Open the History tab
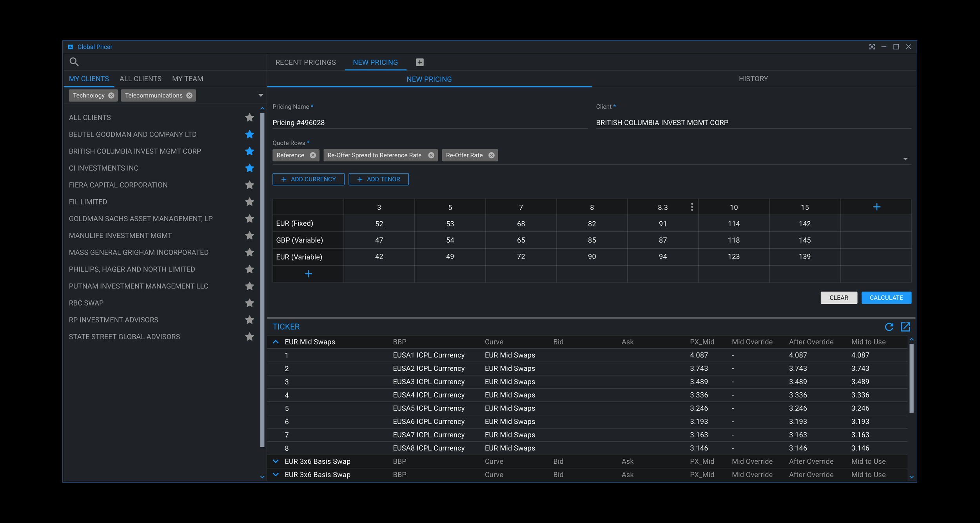The image size is (980, 523). 753,79
